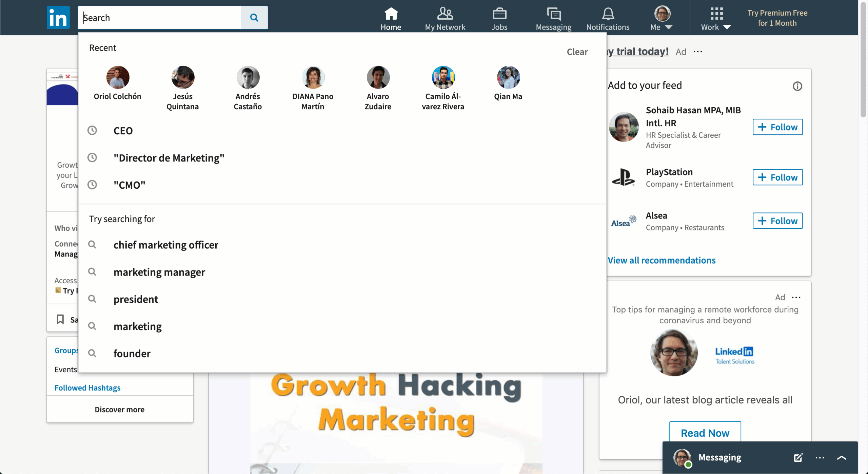Click Oriol Colchón recent profile
This screenshot has height=474, width=868.
click(117, 82)
